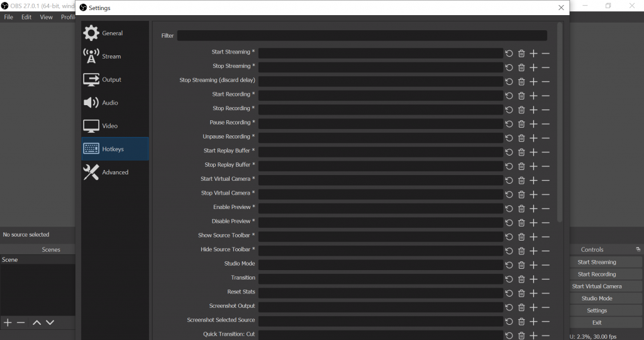The image size is (644, 340).
Task: Open the View menu in OBS
Action: point(46,17)
